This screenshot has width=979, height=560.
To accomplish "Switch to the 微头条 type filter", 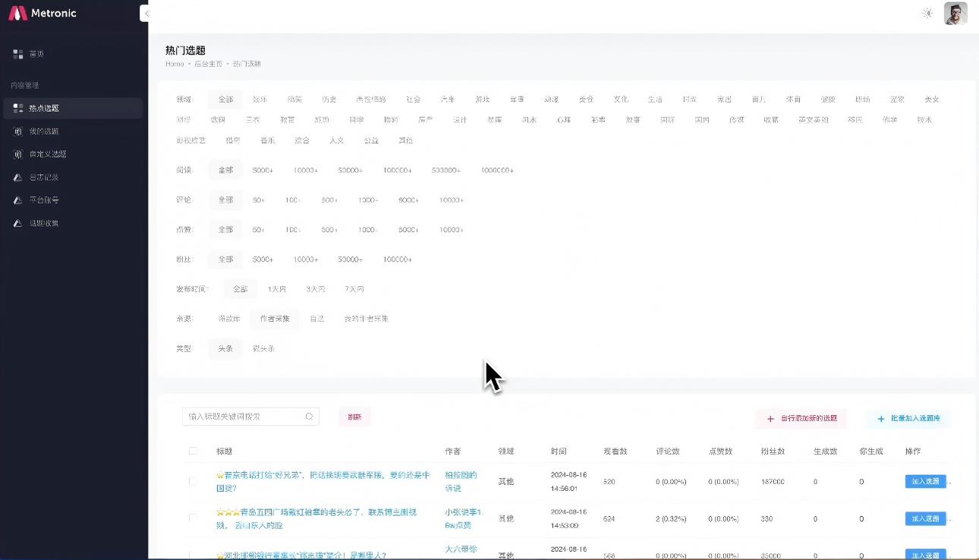I will [263, 348].
